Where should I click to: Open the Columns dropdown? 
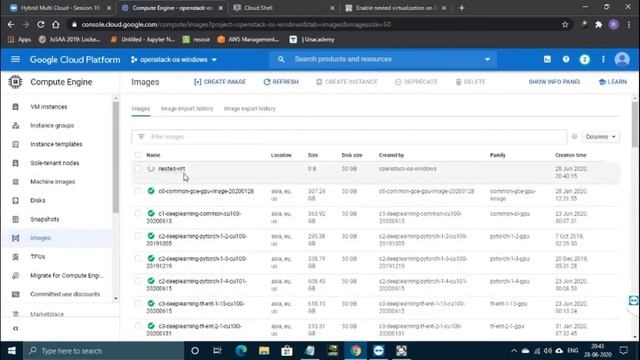tap(600, 137)
